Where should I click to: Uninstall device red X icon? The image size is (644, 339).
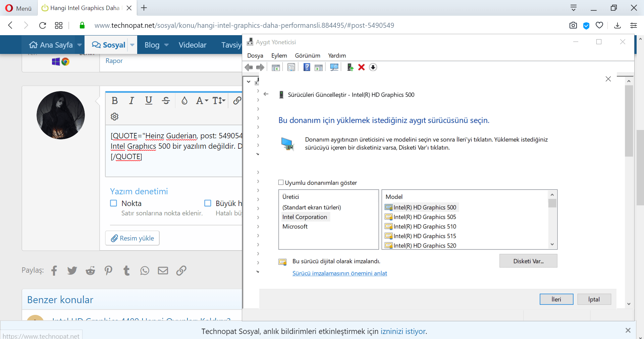click(x=361, y=67)
